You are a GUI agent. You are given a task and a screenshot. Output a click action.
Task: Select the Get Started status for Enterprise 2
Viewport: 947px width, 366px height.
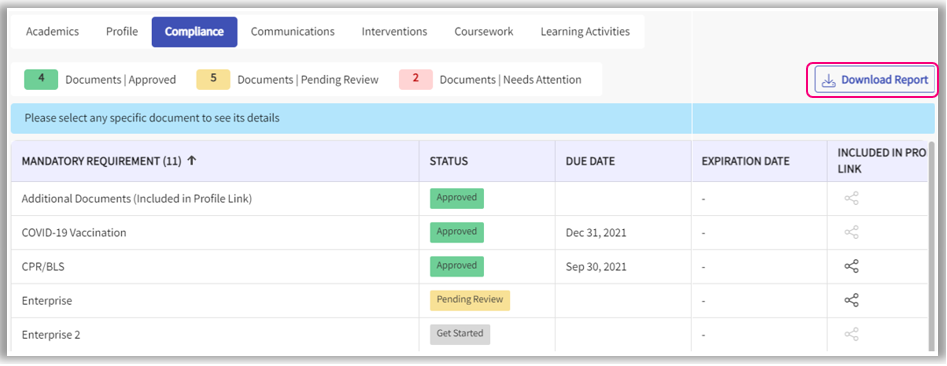[x=460, y=334]
